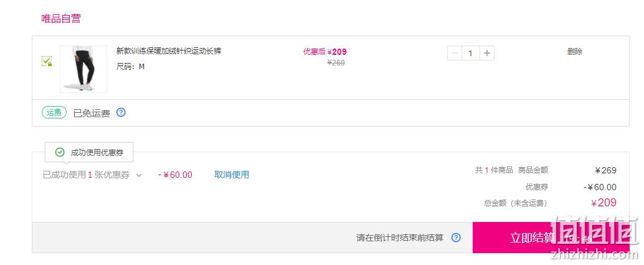The width and height of the screenshot is (644, 265).
Task: Click the 成功使用优惠券 tooltip bubble
Action: coord(89,153)
